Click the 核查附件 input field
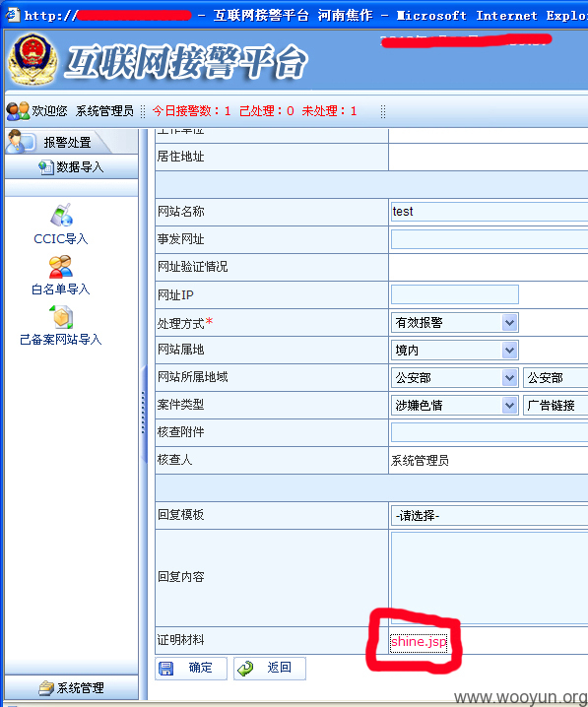588x707 pixels. tap(490, 432)
